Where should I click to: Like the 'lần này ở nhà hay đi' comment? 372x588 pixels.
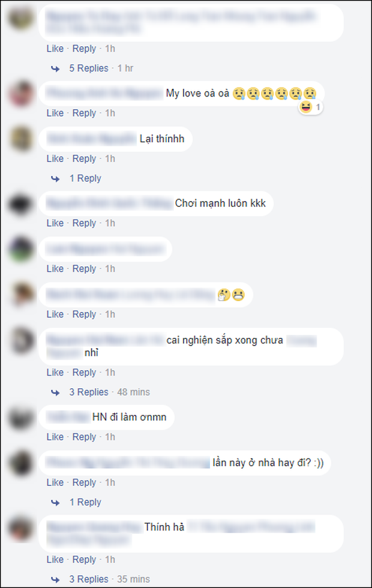point(55,482)
